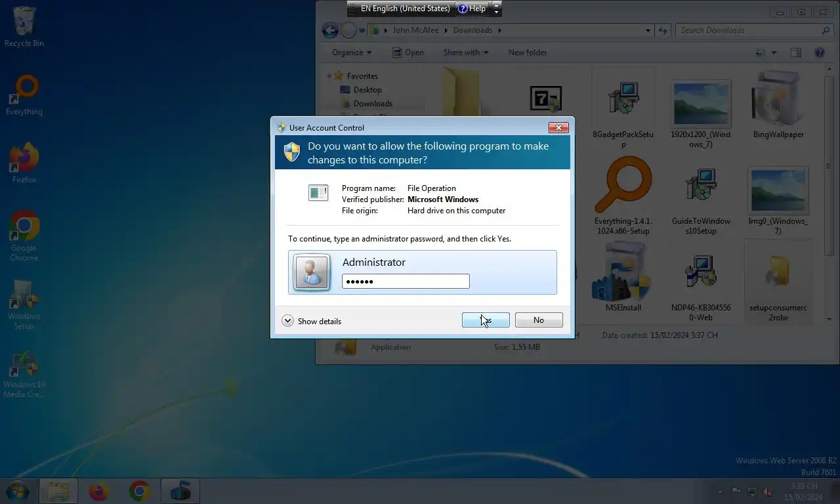Open Recycle Bin on the desktop
840x504 pixels.
click(x=24, y=26)
